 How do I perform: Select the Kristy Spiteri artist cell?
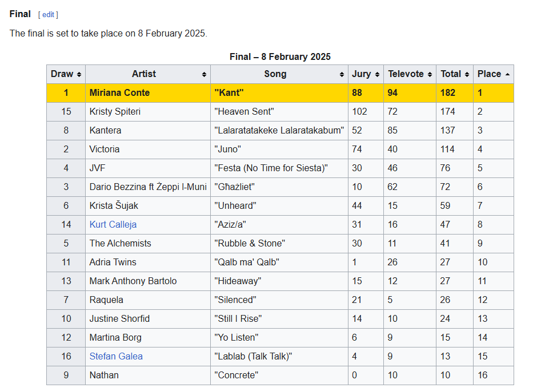click(148, 112)
